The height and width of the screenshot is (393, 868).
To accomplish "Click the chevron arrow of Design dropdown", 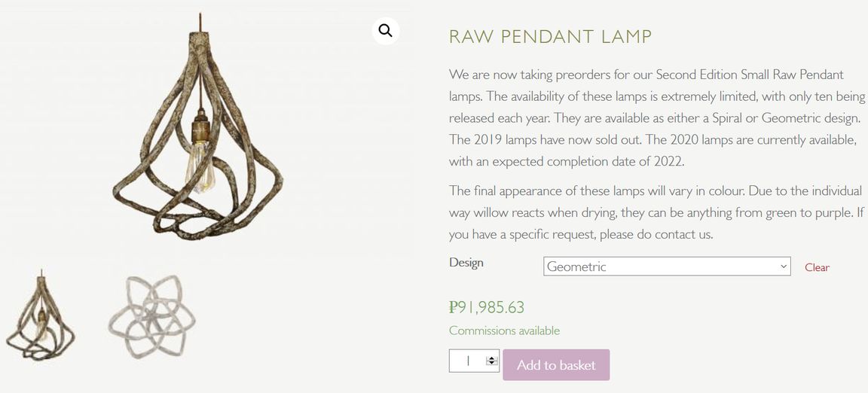I will coord(784,267).
